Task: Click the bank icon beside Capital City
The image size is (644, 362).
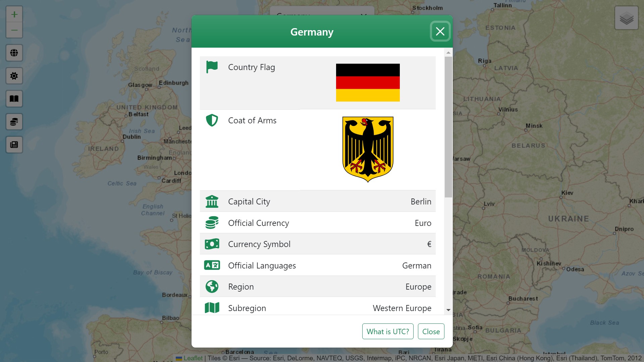Action: click(x=212, y=201)
